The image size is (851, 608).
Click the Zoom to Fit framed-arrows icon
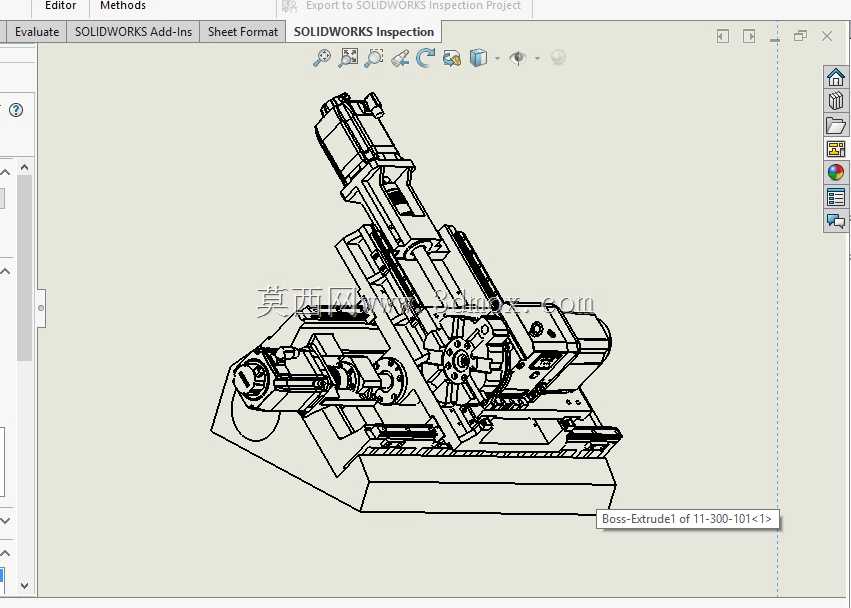tap(348, 58)
